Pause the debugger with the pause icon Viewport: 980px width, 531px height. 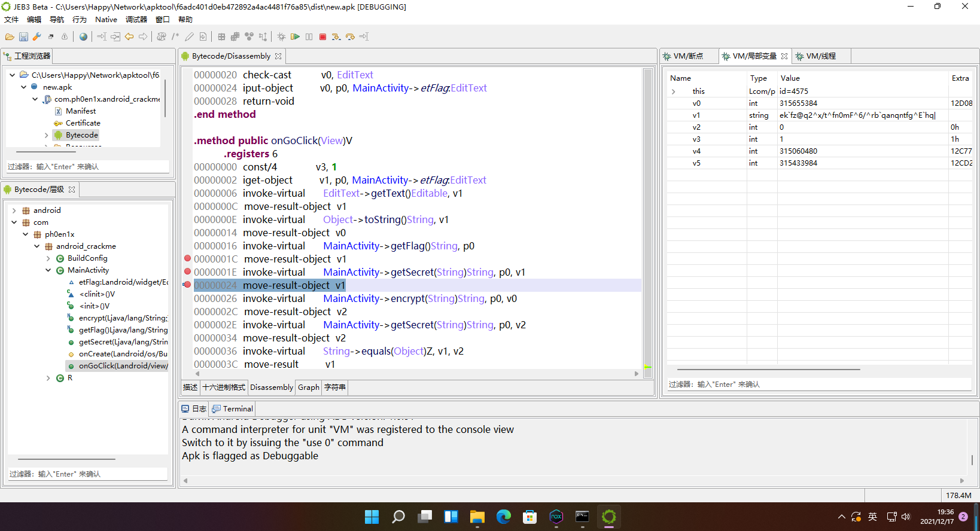coord(309,36)
